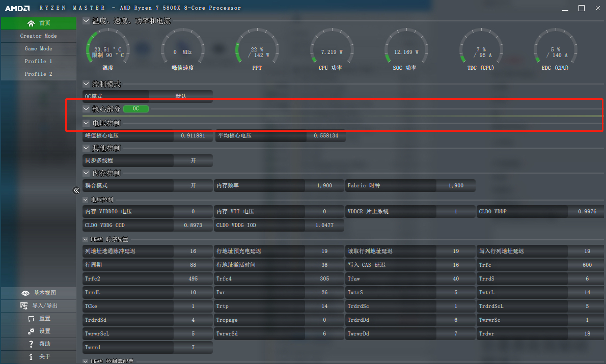Click the info icon for About
This screenshot has height=364, width=606.
click(31, 357)
